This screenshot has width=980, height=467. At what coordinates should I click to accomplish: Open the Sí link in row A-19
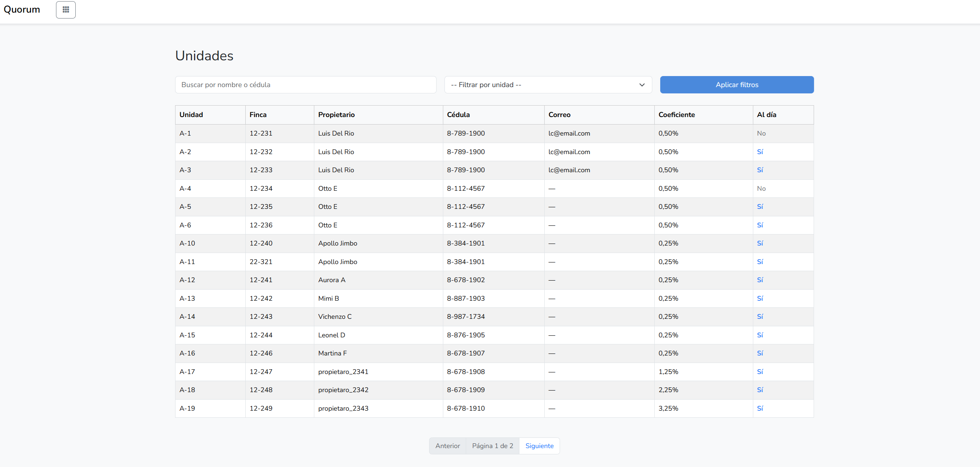coord(760,408)
